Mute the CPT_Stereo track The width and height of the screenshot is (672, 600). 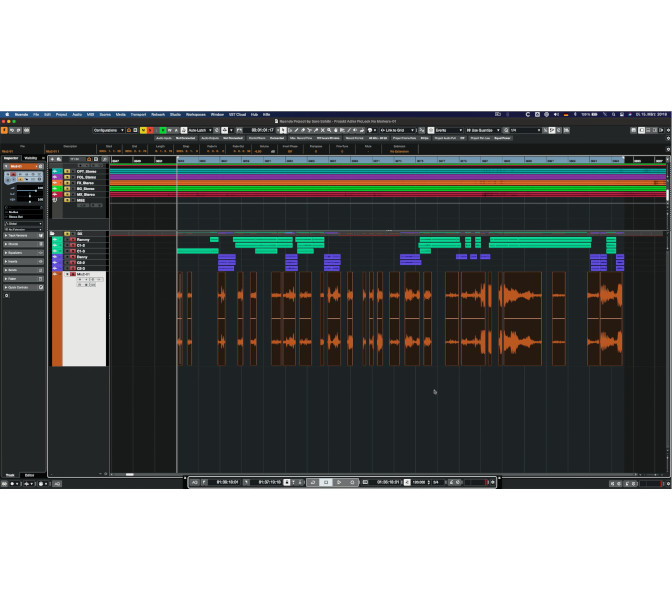67,171
